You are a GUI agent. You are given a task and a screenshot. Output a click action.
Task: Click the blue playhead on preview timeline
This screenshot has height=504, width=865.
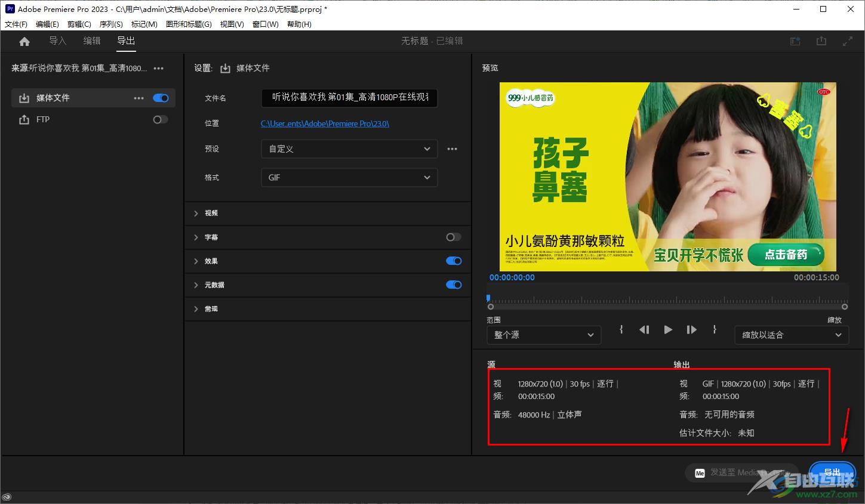488,297
